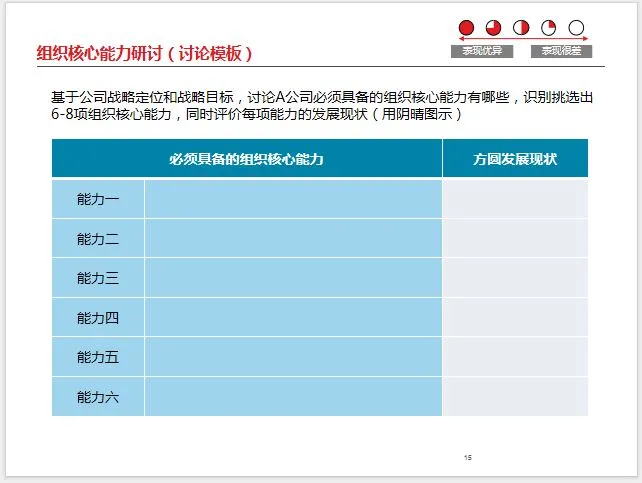Click the quarter-filled red circle icon
Viewport: 642px width, 483px height.
(x=548, y=28)
